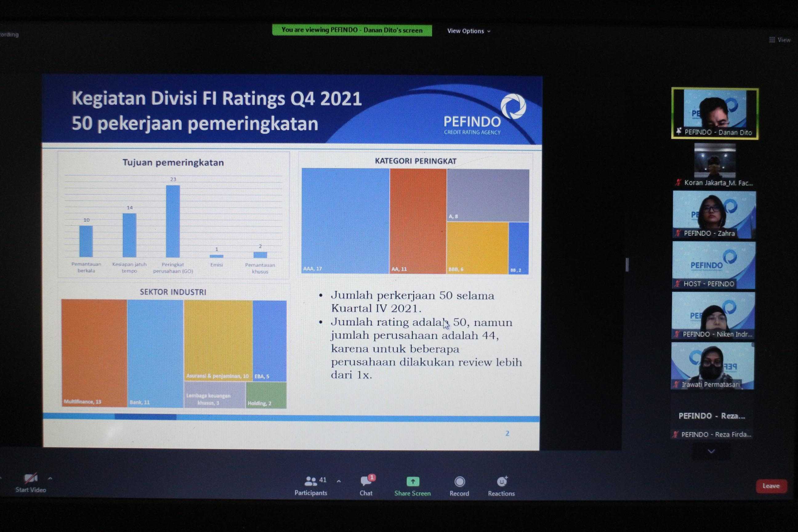Click the "Tujuan pemeringkatan" chart title
Image resolution: width=798 pixels, height=532 pixels.
(x=173, y=163)
